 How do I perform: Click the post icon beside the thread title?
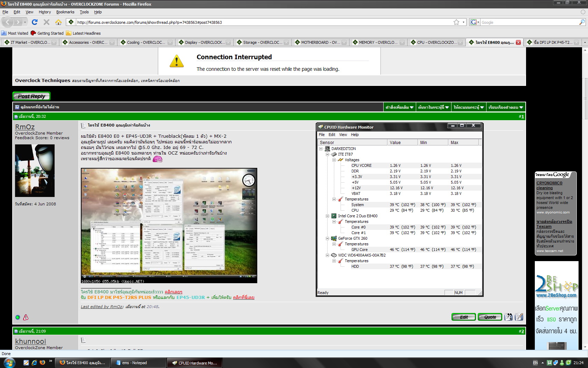click(83, 125)
